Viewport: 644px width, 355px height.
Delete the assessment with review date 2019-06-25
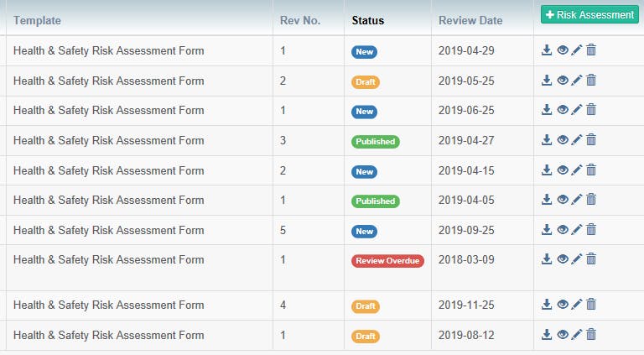coord(591,110)
